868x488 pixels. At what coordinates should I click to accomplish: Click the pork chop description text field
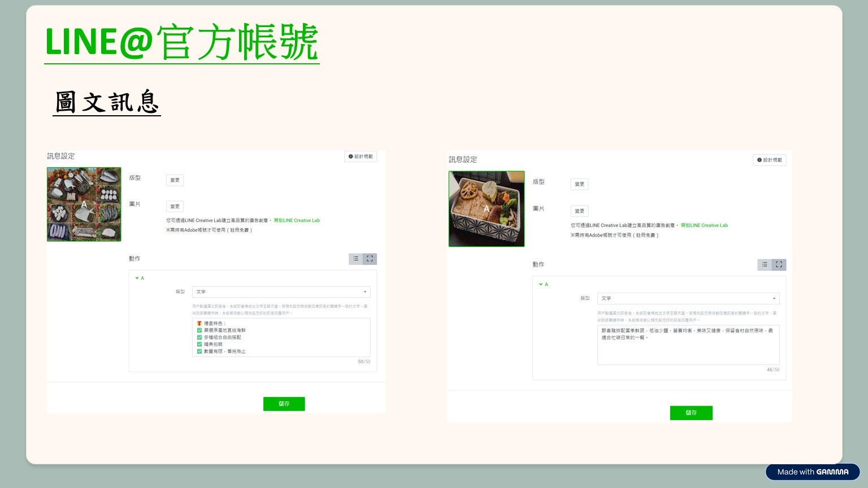click(x=688, y=345)
